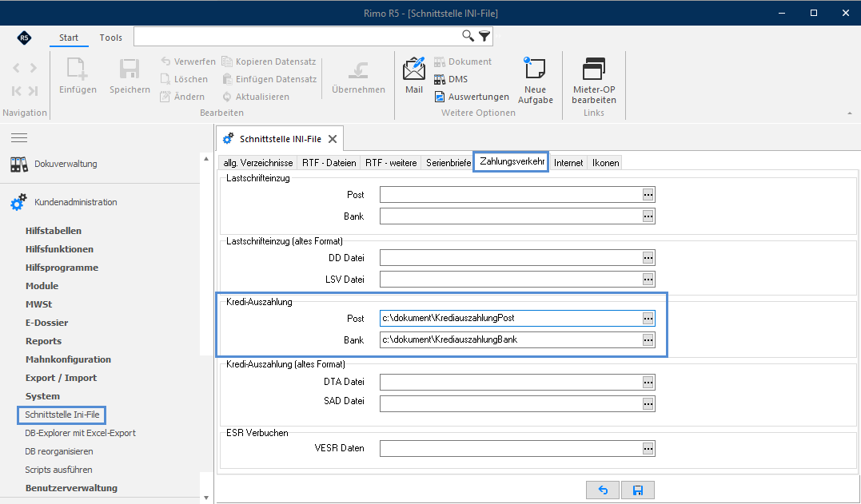Go forward with the right navigation arrow
Image resolution: width=861 pixels, height=504 pixels.
click(34, 68)
